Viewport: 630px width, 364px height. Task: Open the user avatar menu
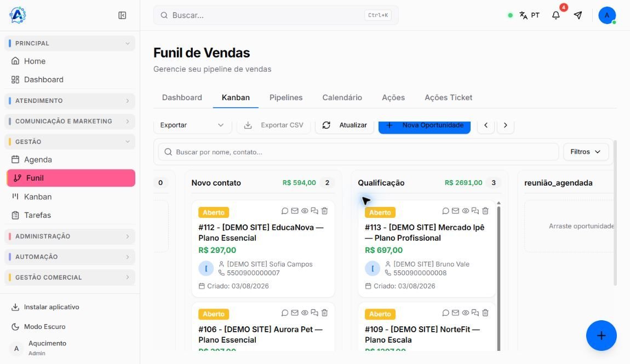coord(606,15)
